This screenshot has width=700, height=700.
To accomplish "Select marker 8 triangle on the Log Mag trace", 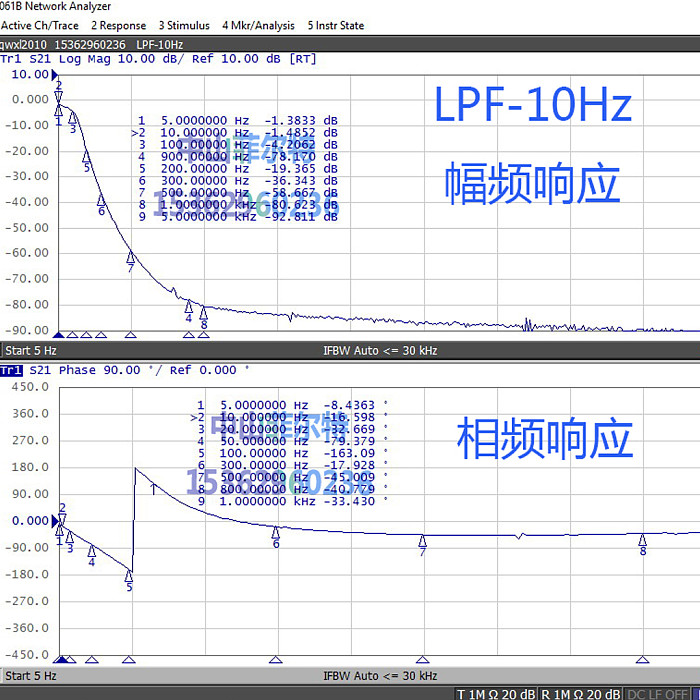I will coord(204,312).
